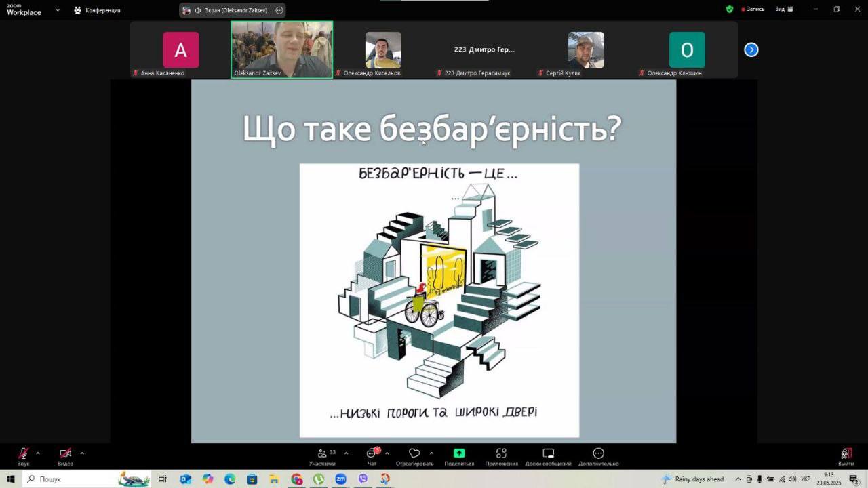The width and height of the screenshot is (868, 488).
Task: Open the Участники participants panel
Action: (x=323, y=454)
